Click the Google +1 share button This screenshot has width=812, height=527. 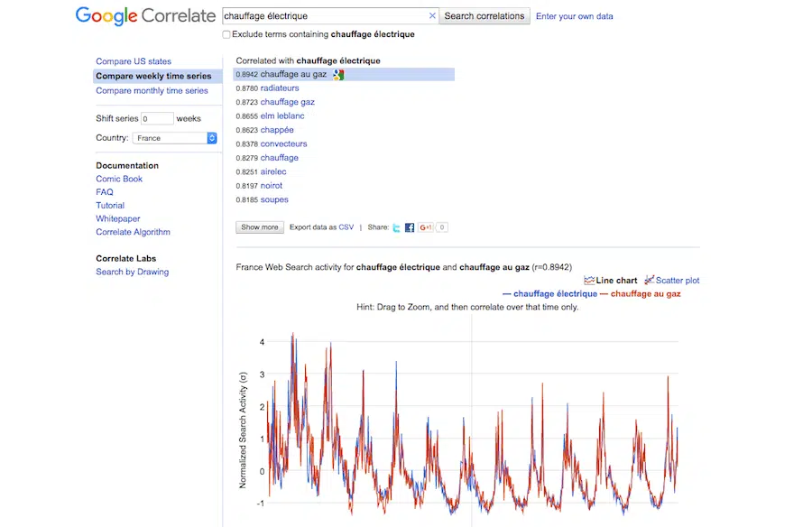[427, 227]
